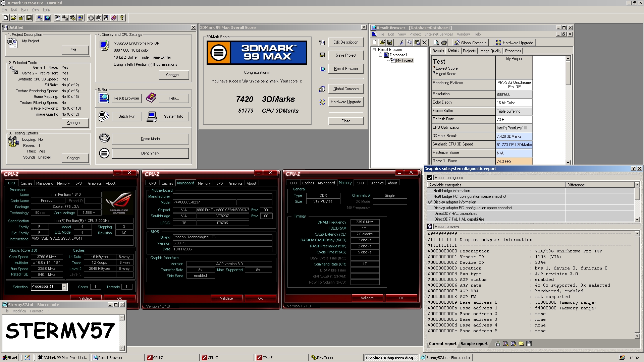Switch to the Results tab in Result Browser

coord(438,51)
